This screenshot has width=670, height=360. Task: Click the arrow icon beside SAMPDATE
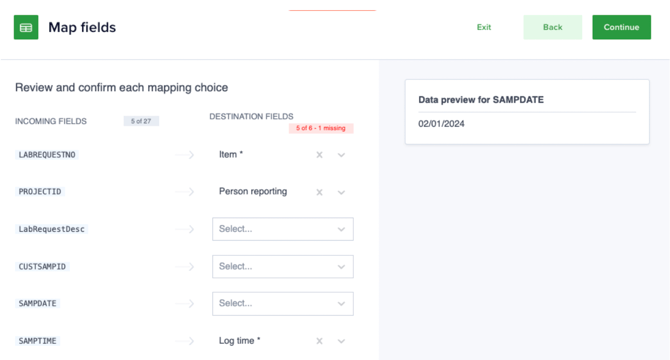pyautogui.click(x=185, y=304)
